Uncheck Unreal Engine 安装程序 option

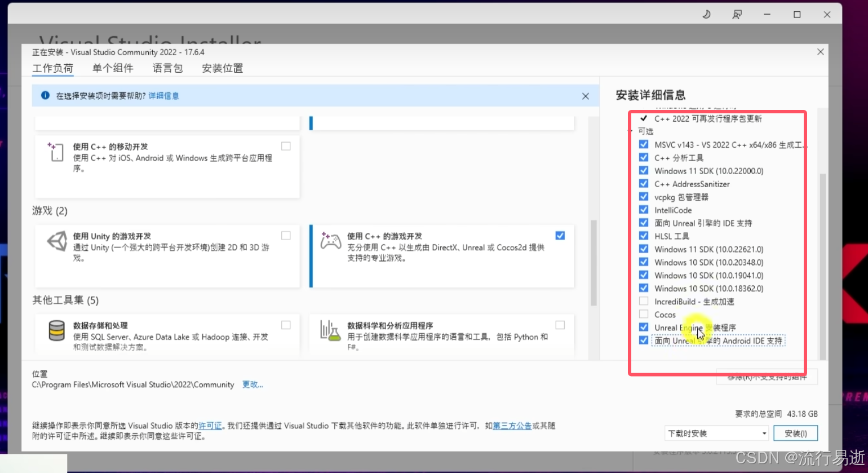click(644, 327)
